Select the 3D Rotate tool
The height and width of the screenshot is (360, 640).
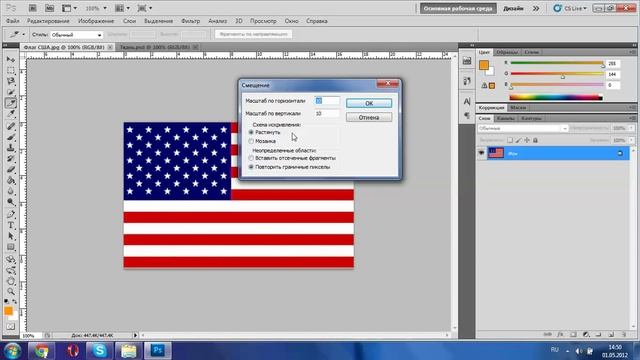point(11,259)
